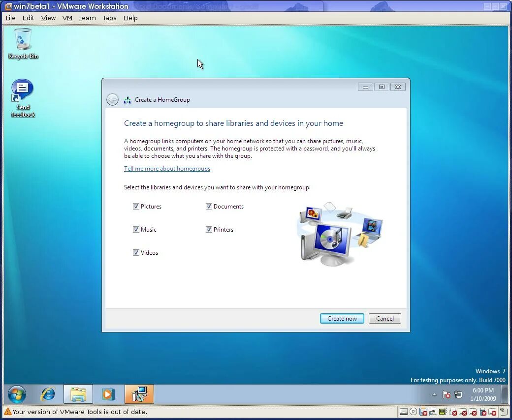Click VMware printer device status icon
This screenshot has width=512, height=420.
tap(452, 412)
